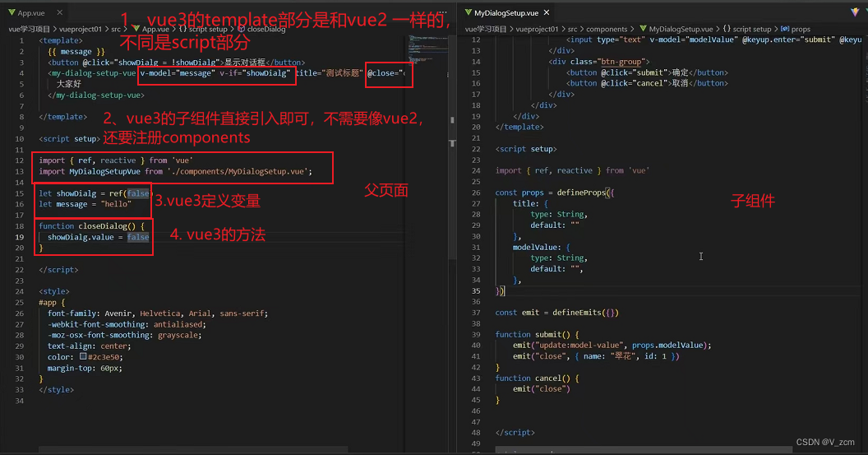
Task: Open the components breadcrumb in the right editor
Action: (x=607, y=30)
